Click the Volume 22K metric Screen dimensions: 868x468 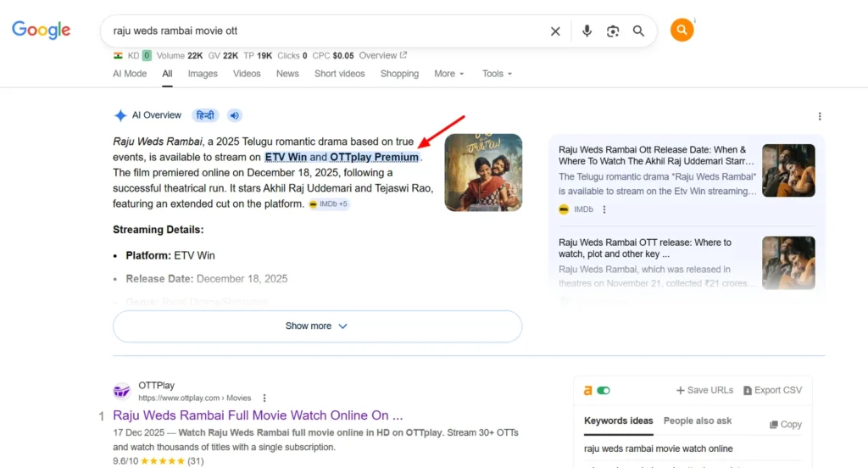(x=180, y=55)
